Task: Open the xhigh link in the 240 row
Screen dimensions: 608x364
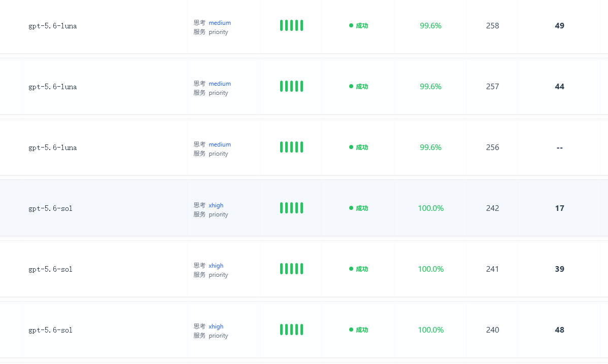Action: tap(216, 326)
